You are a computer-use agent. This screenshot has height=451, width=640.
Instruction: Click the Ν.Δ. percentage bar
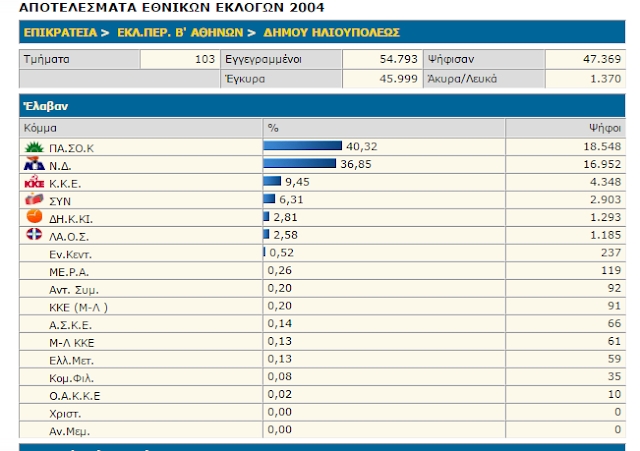(300, 164)
